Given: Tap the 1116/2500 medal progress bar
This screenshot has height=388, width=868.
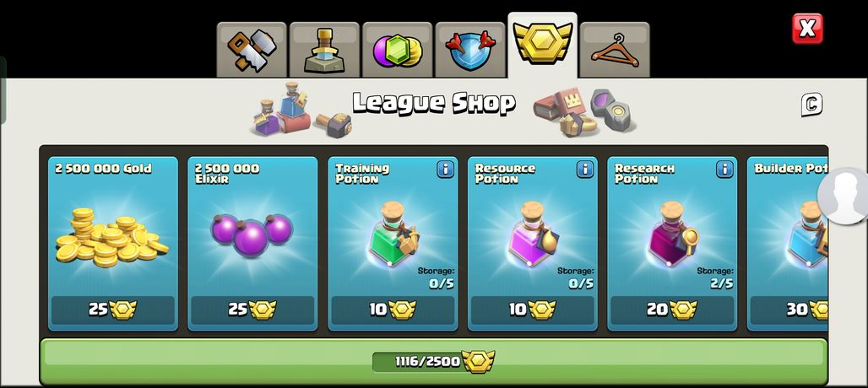Looking at the screenshot, I should point(433,361).
